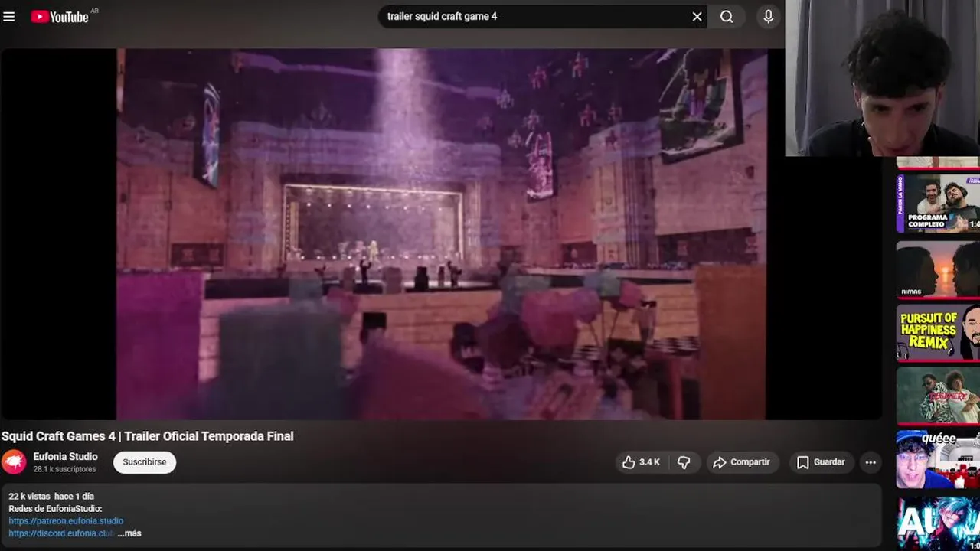The image size is (980, 551).
Task: Open the 'Programa Completo' suggested video thumbnail
Action: [938, 204]
